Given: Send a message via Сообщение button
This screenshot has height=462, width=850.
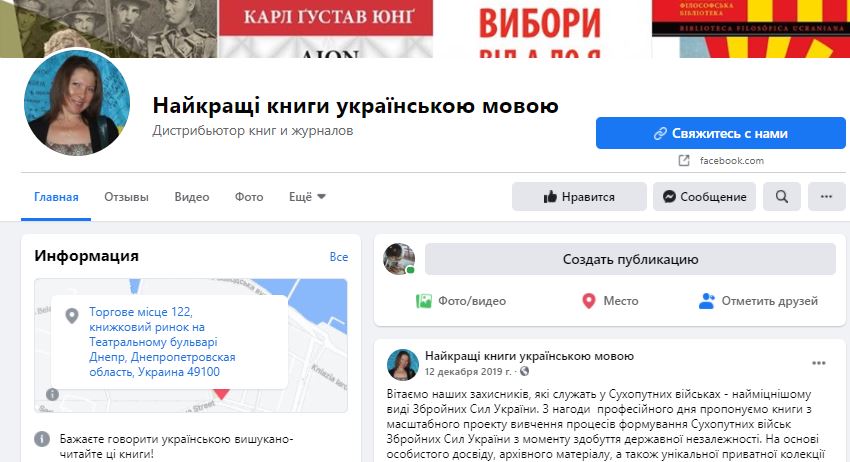Looking at the screenshot, I should pos(704,196).
